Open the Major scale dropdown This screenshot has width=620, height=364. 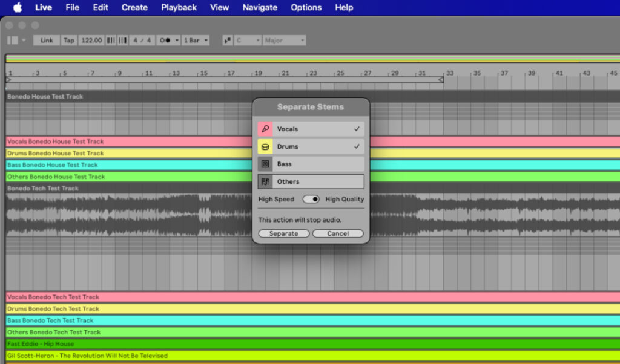[285, 40]
